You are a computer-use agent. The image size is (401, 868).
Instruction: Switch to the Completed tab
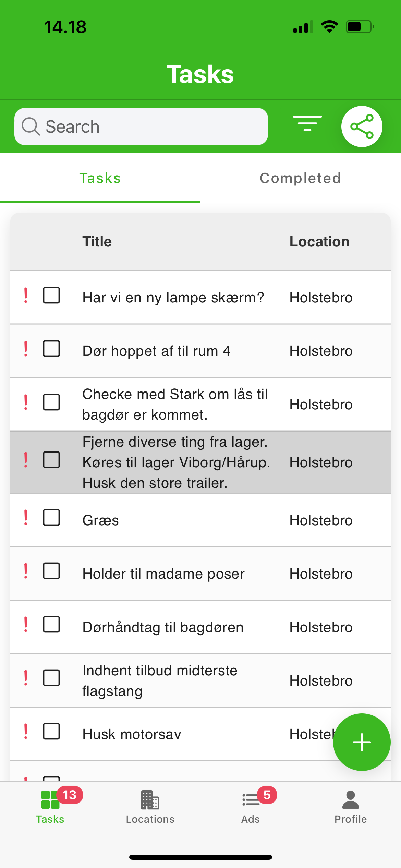pyautogui.click(x=300, y=178)
